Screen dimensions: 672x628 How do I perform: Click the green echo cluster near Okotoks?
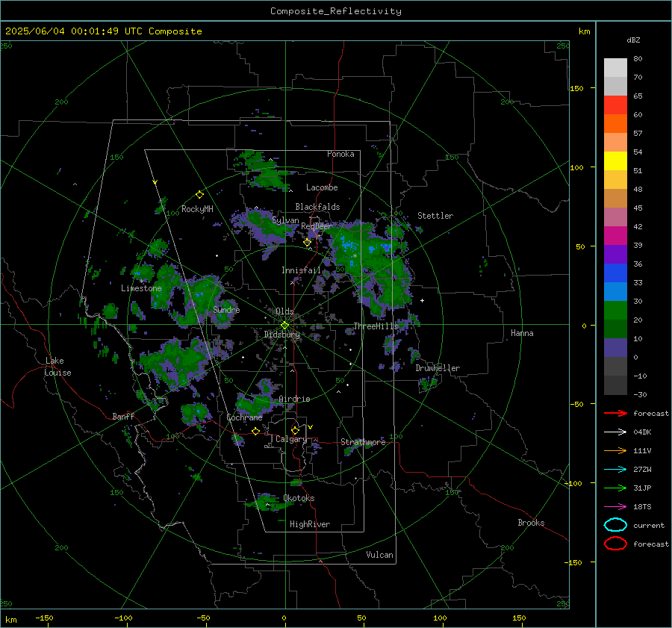coord(268,502)
